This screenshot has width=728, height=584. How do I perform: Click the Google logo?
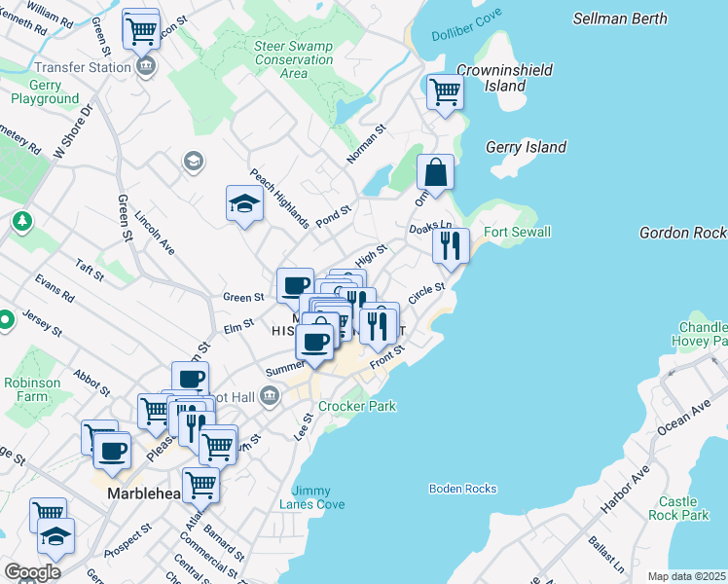[32, 572]
